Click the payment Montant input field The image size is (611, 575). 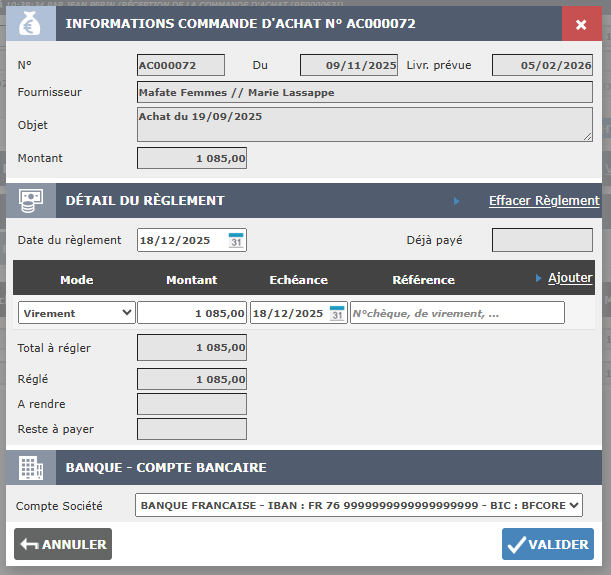point(192,313)
